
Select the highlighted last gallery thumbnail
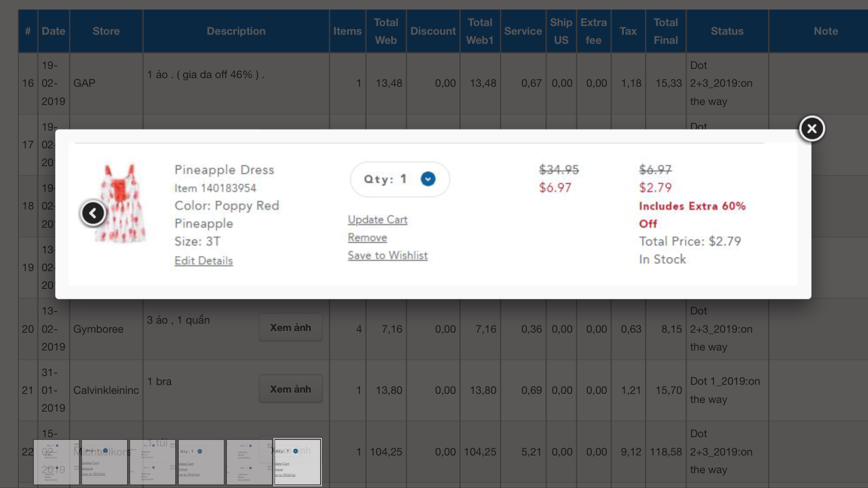298,462
